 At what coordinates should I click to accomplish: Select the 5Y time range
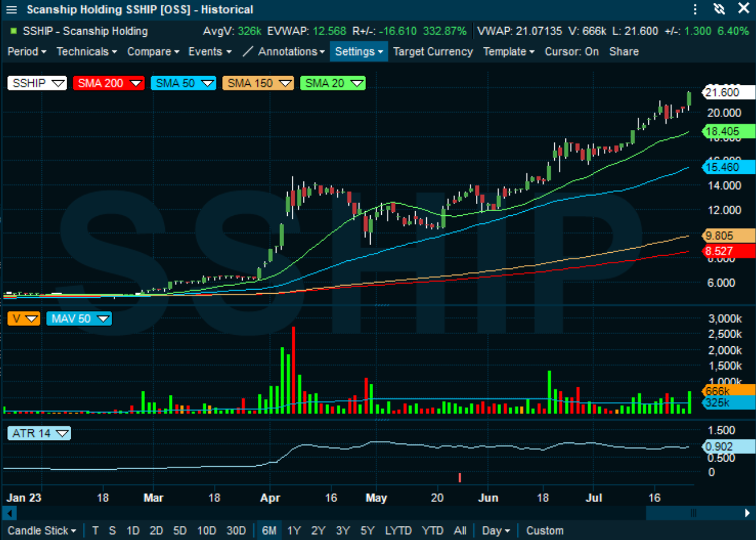[367, 531]
